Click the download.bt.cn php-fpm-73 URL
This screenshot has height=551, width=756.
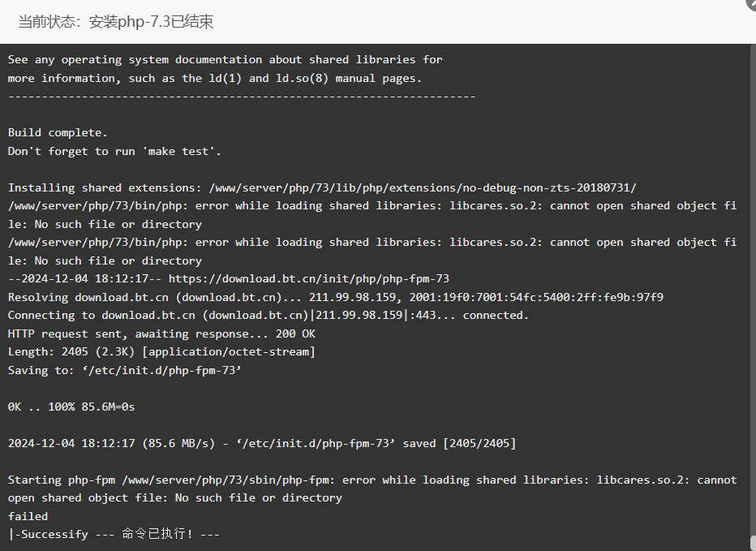pos(308,279)
